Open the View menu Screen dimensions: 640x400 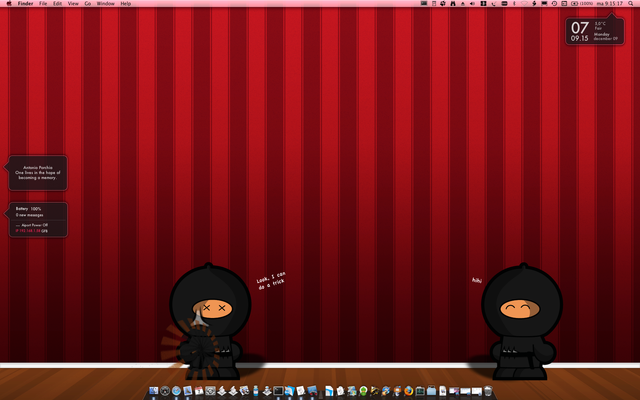click(73, 4)
